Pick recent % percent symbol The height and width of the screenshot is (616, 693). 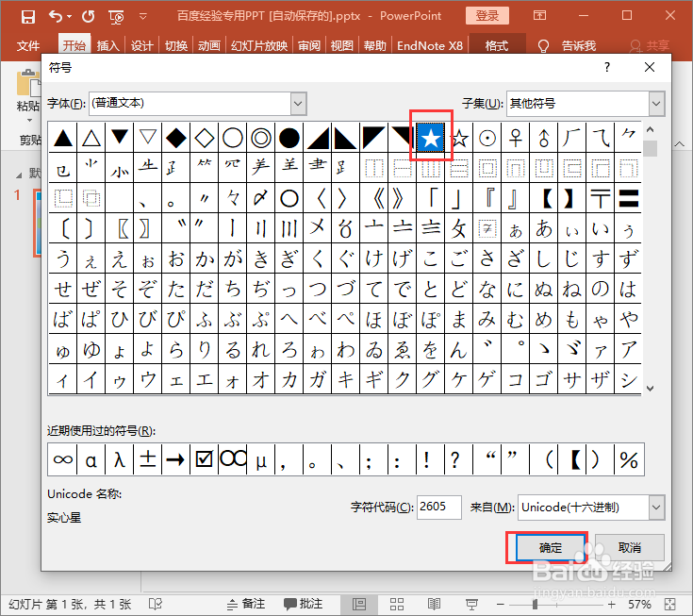(x=629, y=459)
